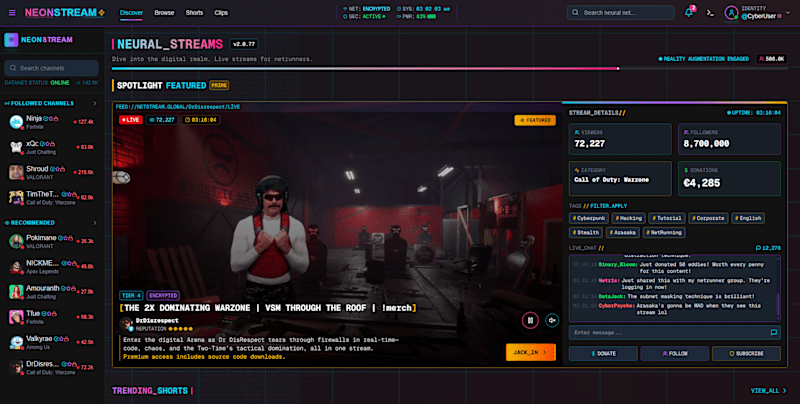Click Binary_Bloom's chat username

point(618,265)
